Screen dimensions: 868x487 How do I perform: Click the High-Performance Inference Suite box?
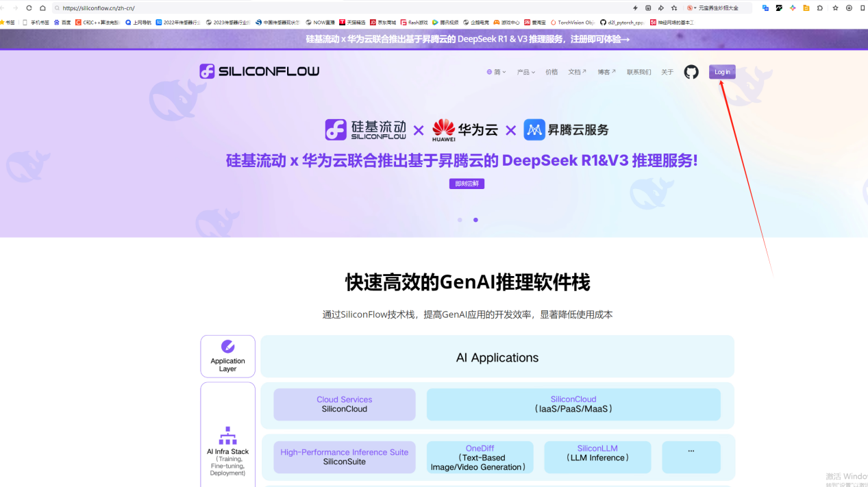point(345,457)
